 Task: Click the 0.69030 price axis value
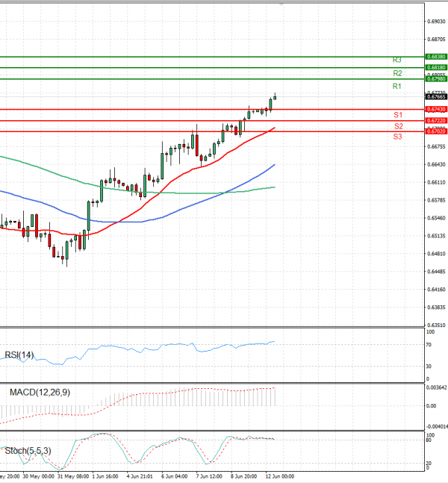coord(436,21)
